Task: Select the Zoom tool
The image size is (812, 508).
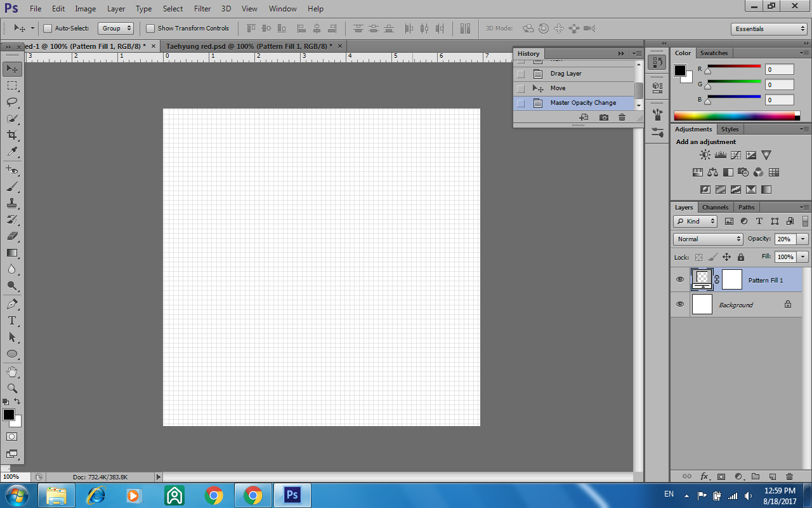Action: pos(12,388)
